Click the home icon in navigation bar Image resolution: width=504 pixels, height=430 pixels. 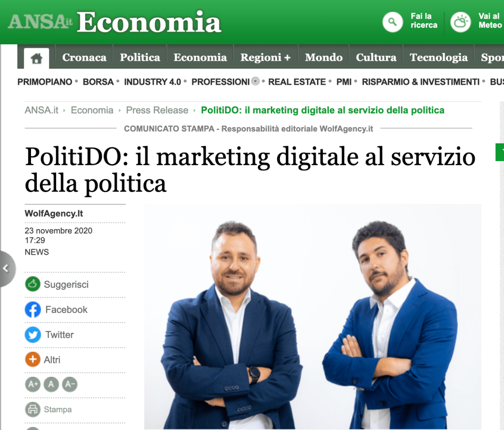click(36, 58)
